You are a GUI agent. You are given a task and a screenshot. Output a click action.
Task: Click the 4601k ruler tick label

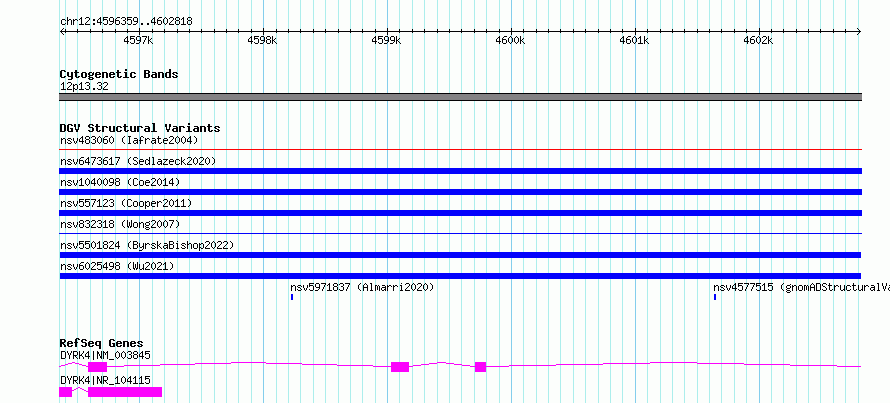coord(635,41)
